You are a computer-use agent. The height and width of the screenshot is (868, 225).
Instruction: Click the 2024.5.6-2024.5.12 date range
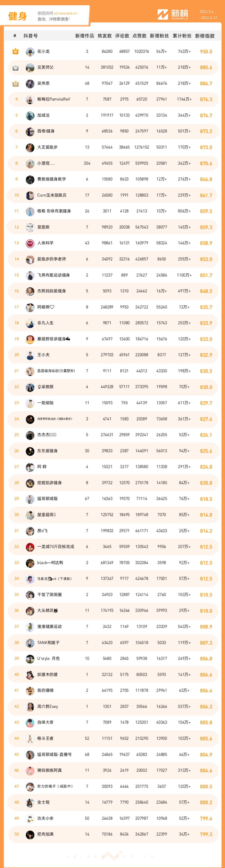click(208, 14)
